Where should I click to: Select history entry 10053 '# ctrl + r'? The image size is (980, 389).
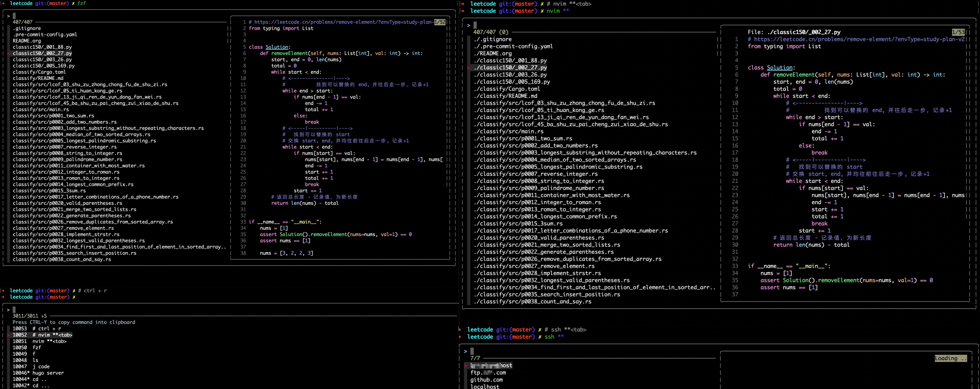click(x=37, y=329)
